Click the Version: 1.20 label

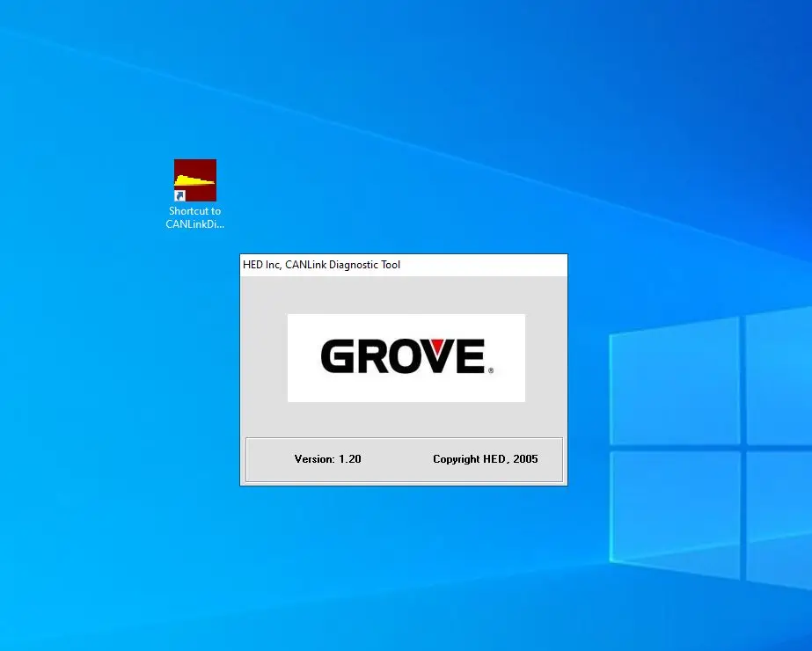click(x=327, y=459)
